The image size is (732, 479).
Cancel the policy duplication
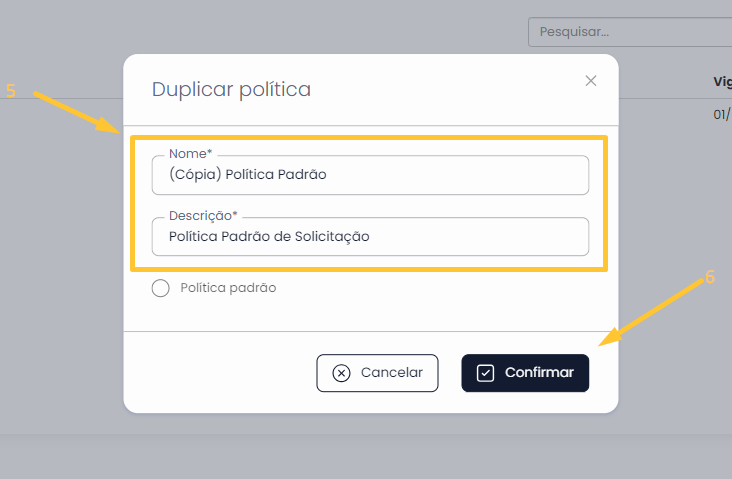[x=377, y=373]
